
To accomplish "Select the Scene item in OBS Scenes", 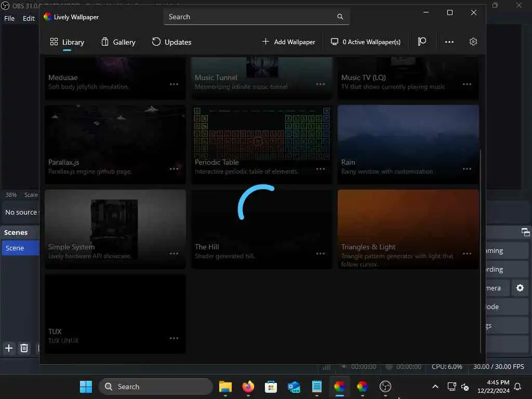I will tap(20, 248).
